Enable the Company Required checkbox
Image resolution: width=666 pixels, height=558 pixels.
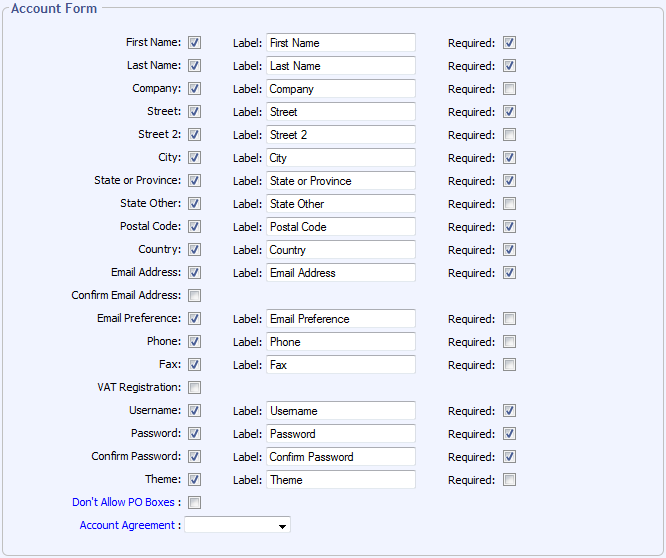pyautogui.click(x=510, y=89)
